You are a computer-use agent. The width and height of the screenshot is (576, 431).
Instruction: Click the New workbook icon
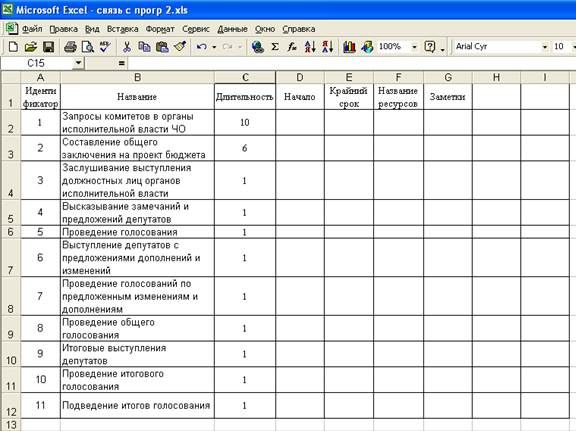tap(13, 47)
